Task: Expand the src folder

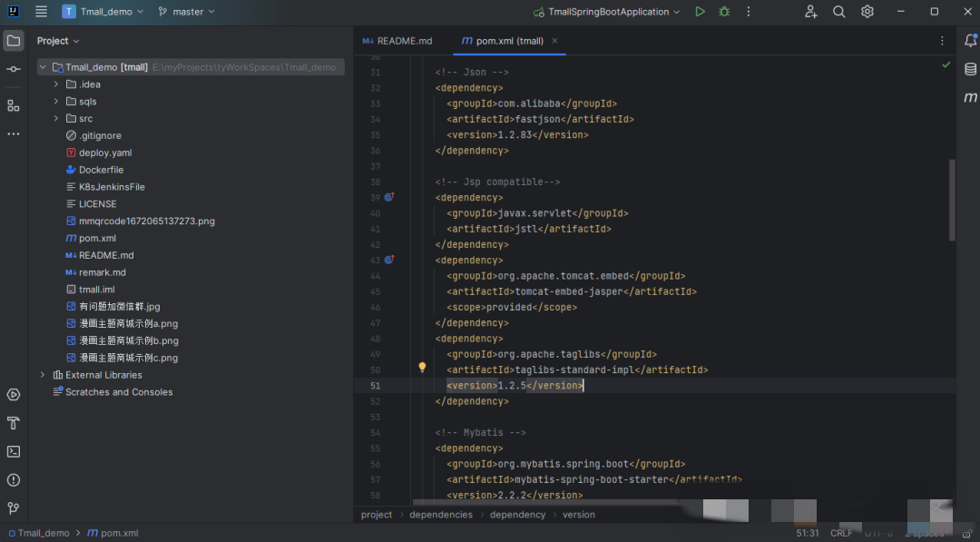Action: pos(56,118)
